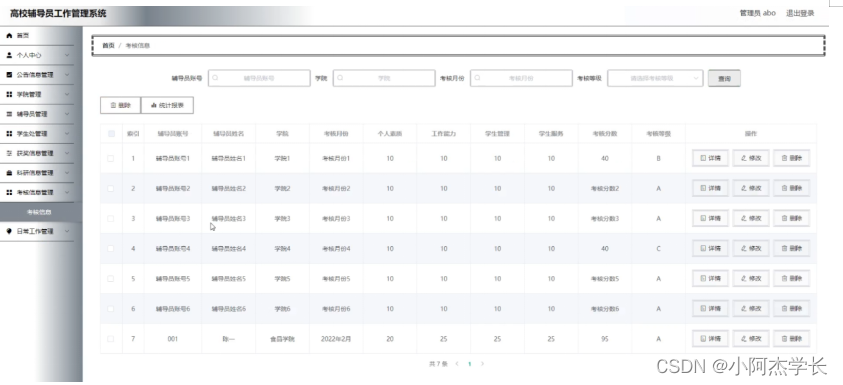This screenshot has height=385, width=843.
Task: Open the 考核等级 dropdown selector
Action: [x=655, y=78]
